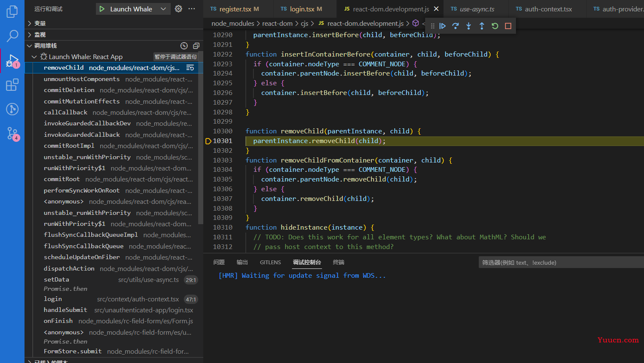Open the 调试控制台 panel tab
Screen dimensions: 644x363
click(307, 263)
